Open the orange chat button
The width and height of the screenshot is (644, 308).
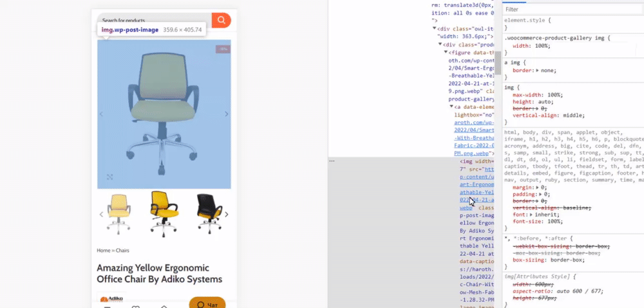pyautogui.click(x=207, y=304)
